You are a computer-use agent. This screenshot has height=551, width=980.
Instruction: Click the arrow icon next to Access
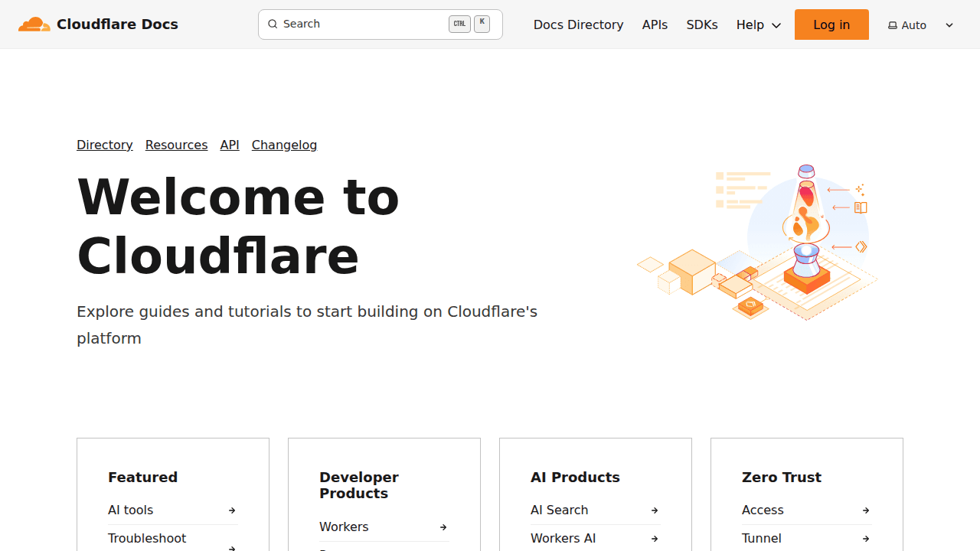866,510
